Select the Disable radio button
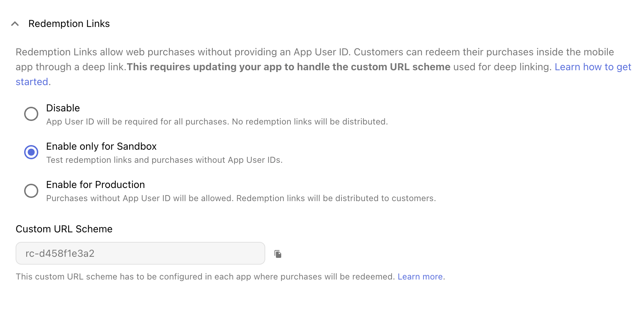 pyautogui.click(x=31, y=114)
